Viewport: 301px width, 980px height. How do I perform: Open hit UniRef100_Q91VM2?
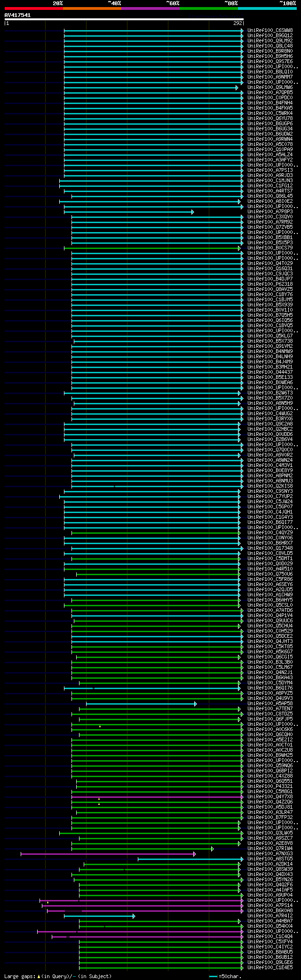tap(270, 346)
